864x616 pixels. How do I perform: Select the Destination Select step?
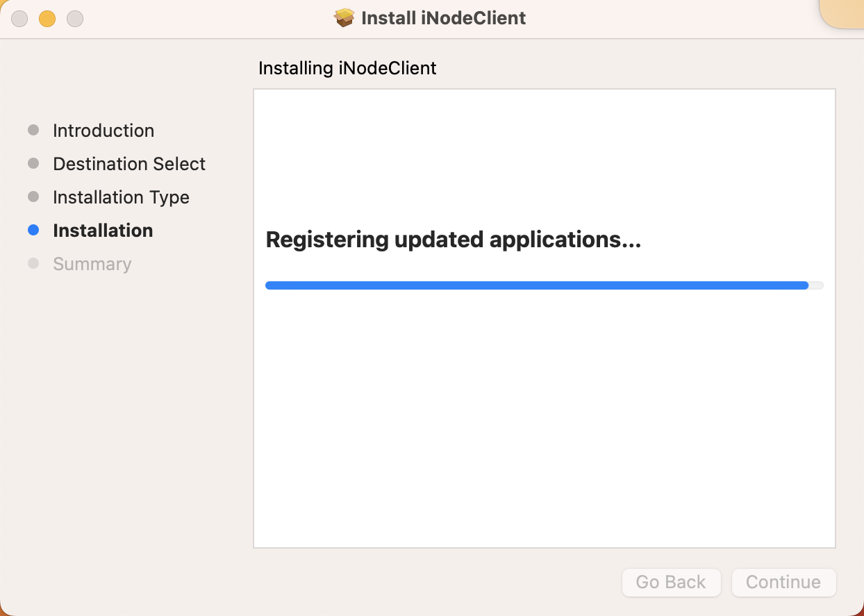(x=129, y=164)
